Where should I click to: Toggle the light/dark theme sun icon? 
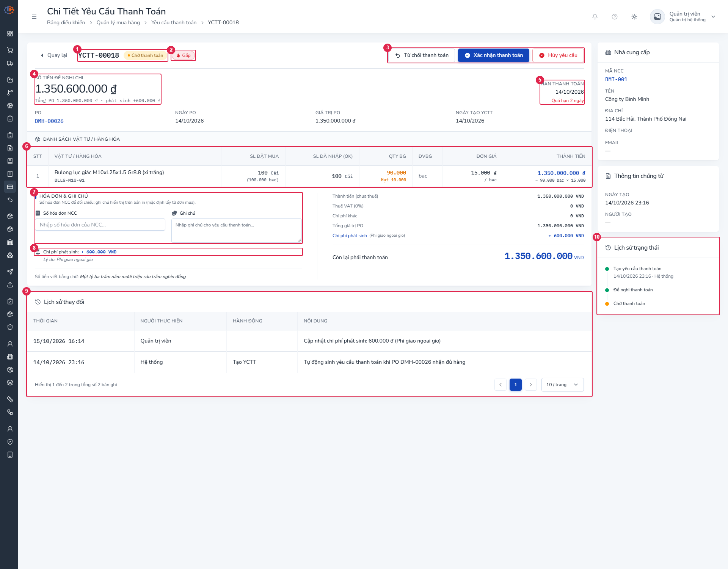(x=634, y=17)
